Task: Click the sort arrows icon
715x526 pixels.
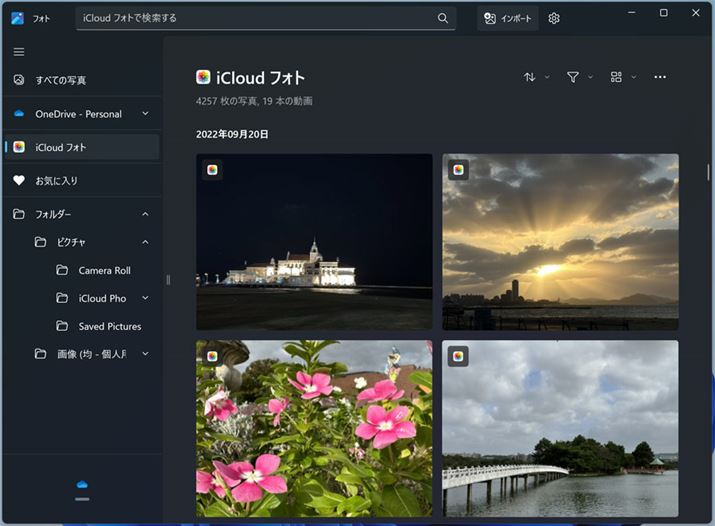Action: [x=530, y=77]
